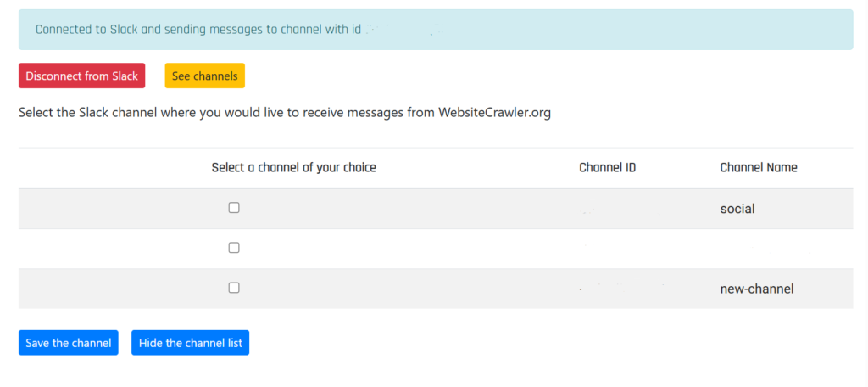
Task: Click the empty Channel Name cell in the middle row
Action: tap(758, 249)
